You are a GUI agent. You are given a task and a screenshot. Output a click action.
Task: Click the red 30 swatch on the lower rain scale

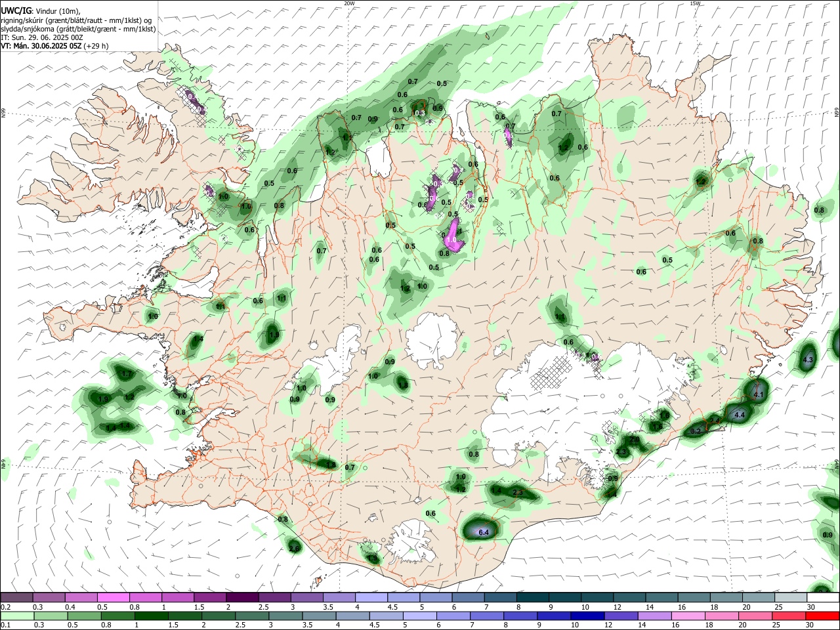point(822,616)
